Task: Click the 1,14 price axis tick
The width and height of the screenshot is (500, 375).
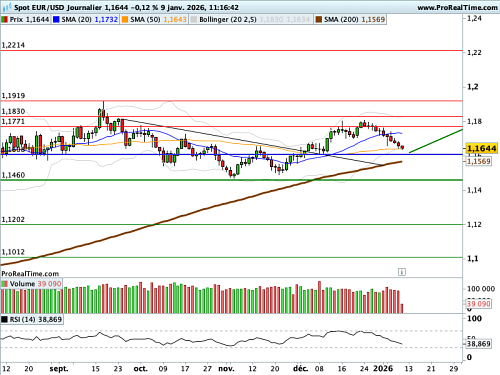Action: (474, 190)
